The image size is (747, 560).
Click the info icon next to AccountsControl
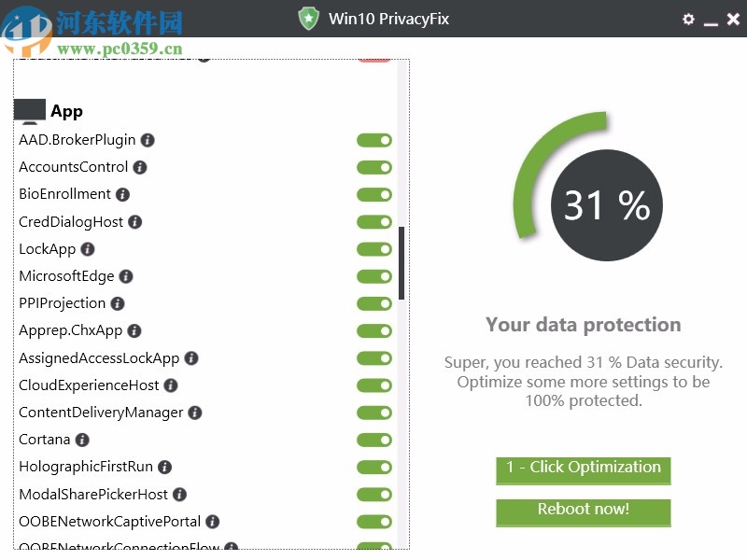pos(139,167)
